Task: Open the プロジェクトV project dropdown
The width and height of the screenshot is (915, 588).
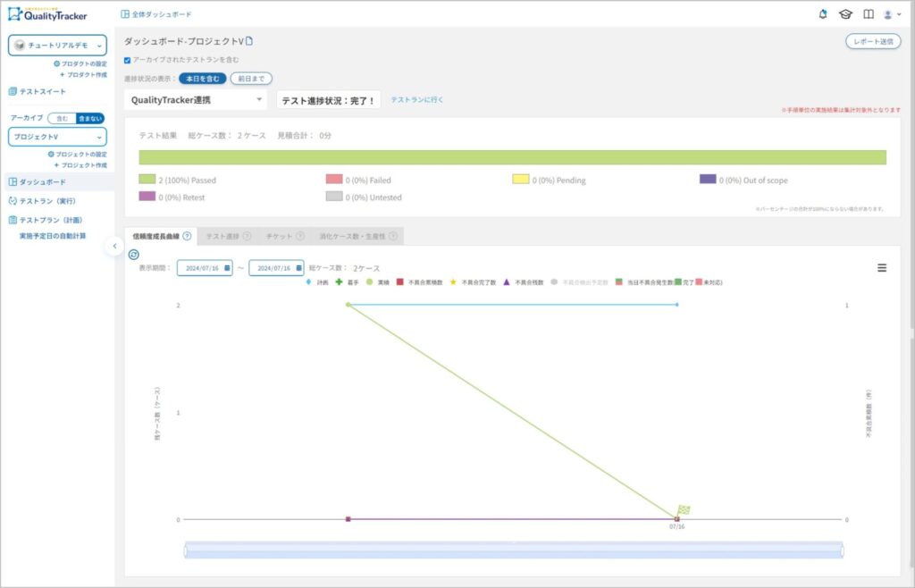Action: pyautogui.click(x=57, y=137)
